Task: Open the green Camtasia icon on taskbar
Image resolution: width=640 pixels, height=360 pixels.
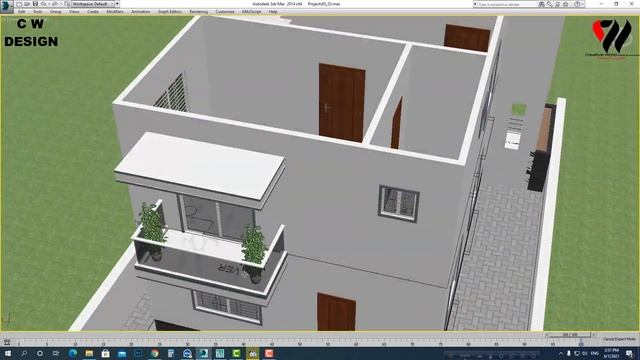Action: [x=236, y=353]
